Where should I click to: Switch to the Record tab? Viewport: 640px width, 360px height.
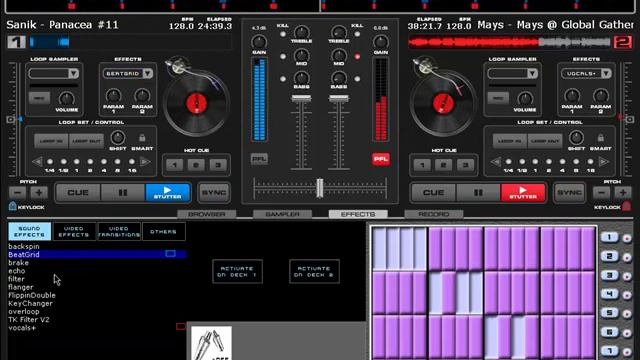(433, 214)
